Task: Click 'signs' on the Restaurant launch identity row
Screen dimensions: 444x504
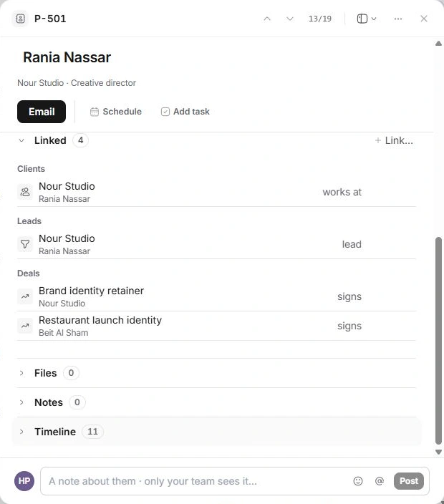Action: [x=349, y=326]
